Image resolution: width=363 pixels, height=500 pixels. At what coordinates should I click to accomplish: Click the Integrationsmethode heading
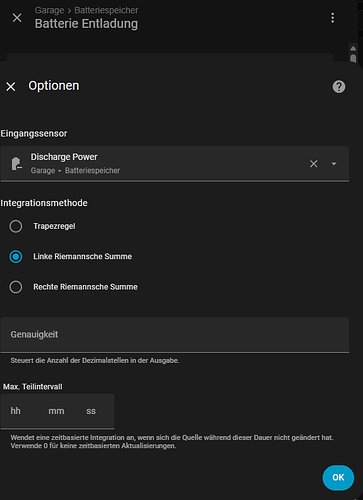tap(44, 203)
